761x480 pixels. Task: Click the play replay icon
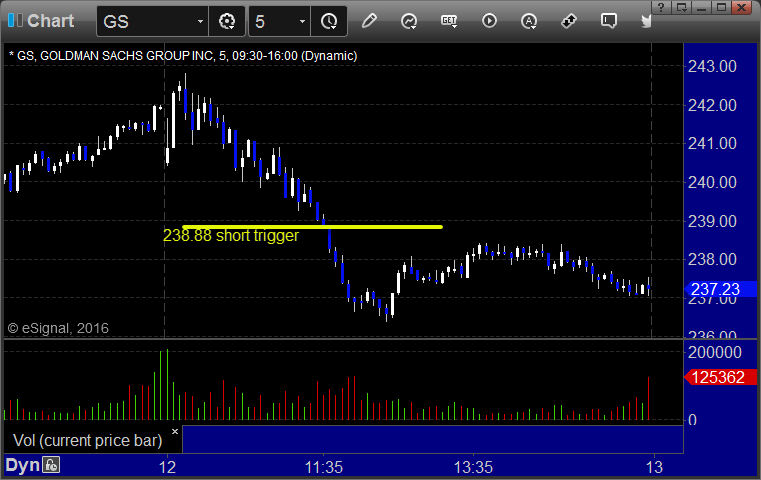pyautogui.click(x=489, y=21)
